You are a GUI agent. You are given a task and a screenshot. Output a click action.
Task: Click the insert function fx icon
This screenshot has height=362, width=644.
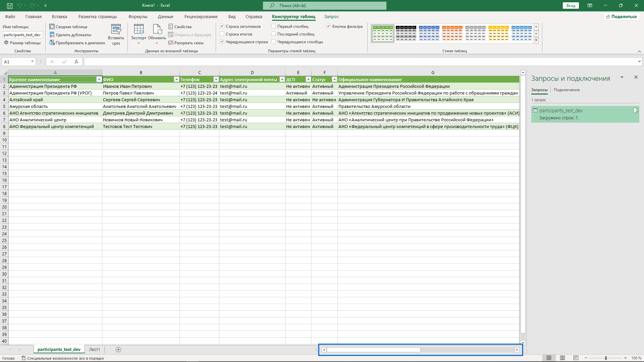pyautogui.click(x=76, y=62)
